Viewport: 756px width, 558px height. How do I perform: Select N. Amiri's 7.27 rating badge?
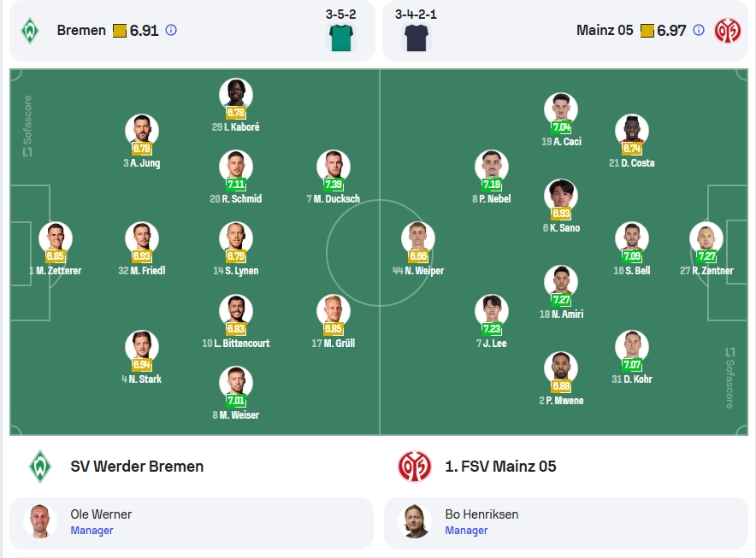point(561,300)
